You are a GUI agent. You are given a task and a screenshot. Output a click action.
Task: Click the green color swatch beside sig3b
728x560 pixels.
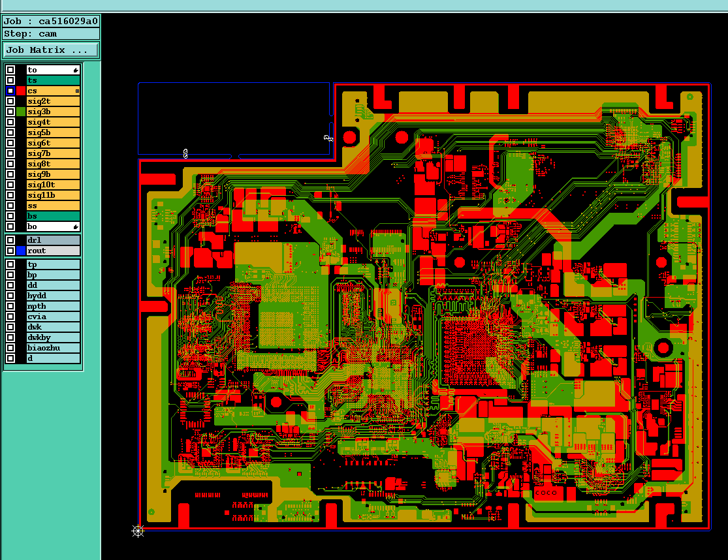(21, 112)
